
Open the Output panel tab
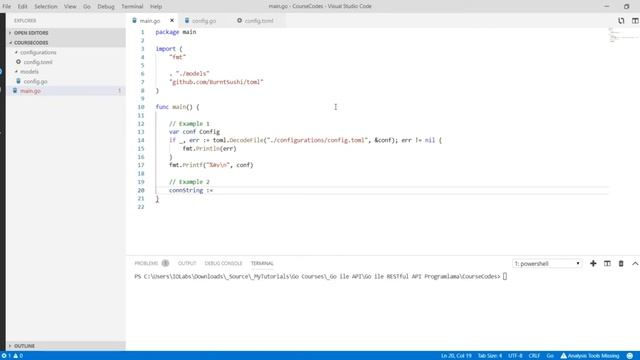[x=187, y=263]
